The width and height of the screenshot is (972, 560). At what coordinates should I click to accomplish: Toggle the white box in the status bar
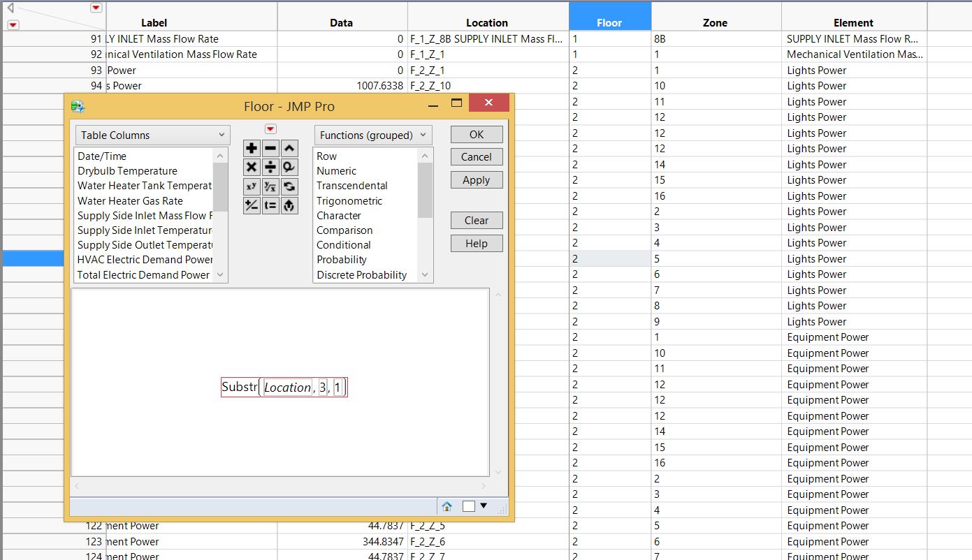(469, 506)
